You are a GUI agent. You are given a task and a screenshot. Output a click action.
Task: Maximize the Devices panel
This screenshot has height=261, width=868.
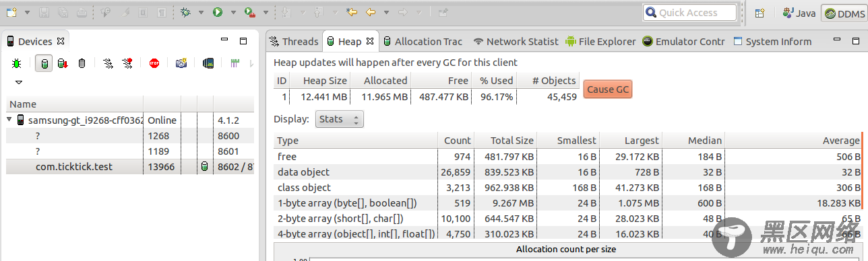(243, 41)
